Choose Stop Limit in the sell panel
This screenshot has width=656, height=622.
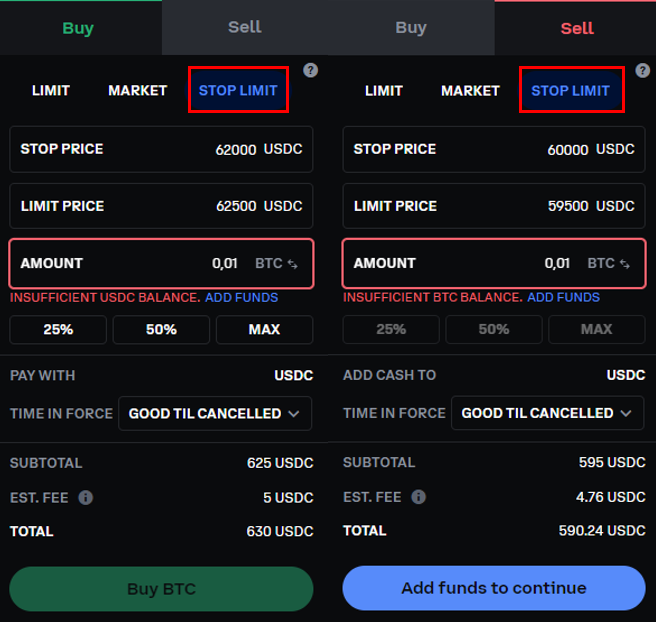point(571,90)
